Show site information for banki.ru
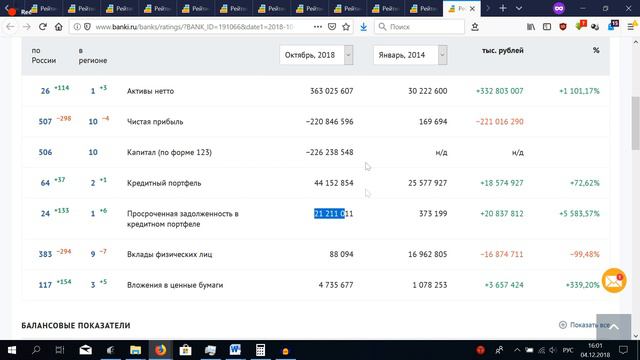Image resolution: width=640 pixels, height=360 pixels. pyautogui.click(x=77, y=27)
